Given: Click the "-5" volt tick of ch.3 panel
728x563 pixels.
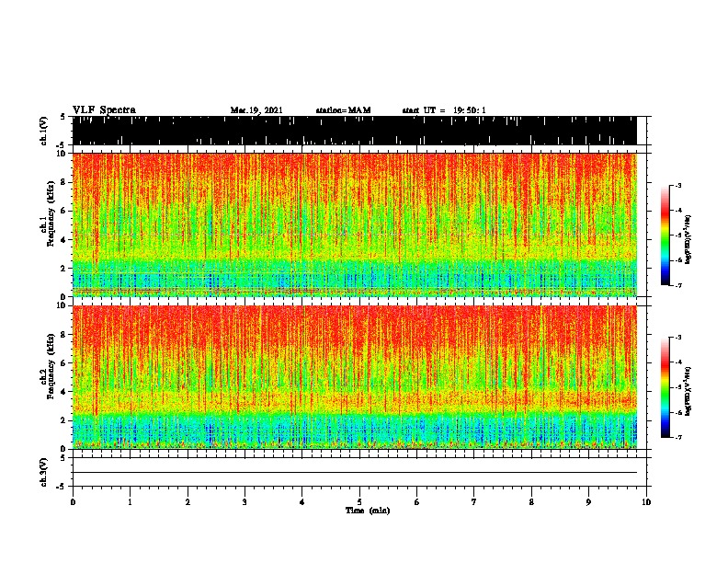Looking at the screenshot, I should (x=62, y=487).
